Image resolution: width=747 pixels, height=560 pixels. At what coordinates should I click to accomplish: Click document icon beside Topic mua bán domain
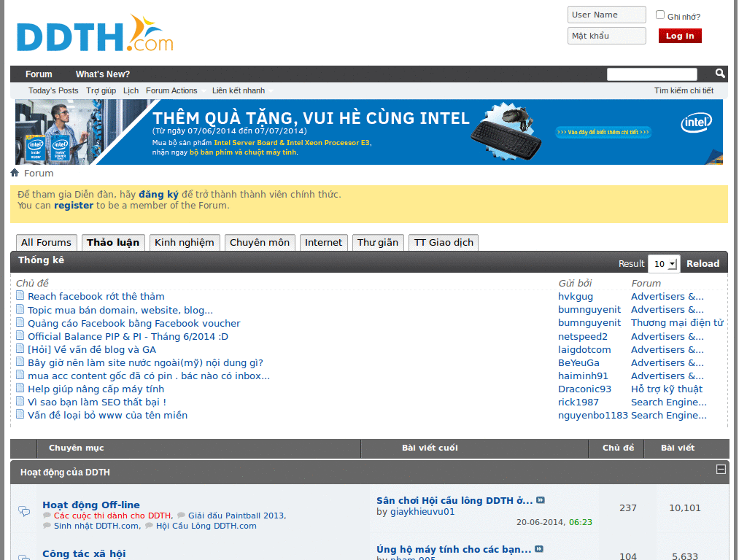pyautogui.click(x=20, y=308)
